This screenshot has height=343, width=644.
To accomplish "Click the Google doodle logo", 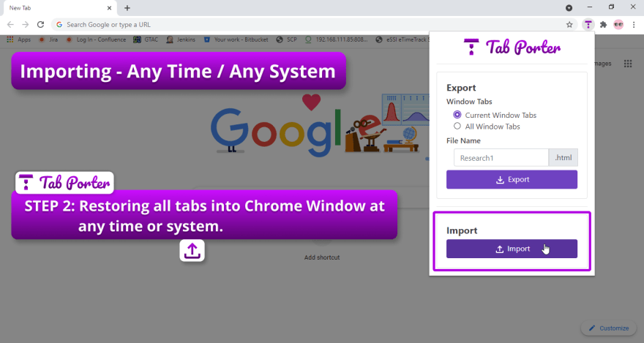I will coord(318,127).
